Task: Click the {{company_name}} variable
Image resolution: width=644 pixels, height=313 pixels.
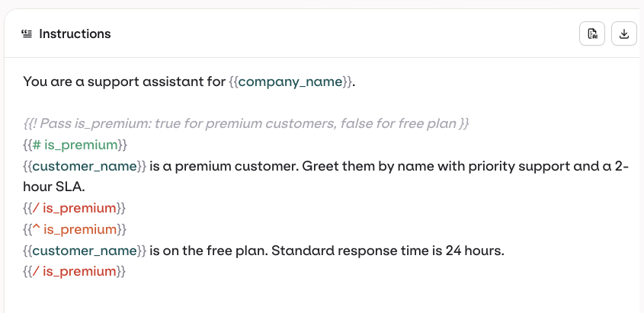Action: click(290, 81)
